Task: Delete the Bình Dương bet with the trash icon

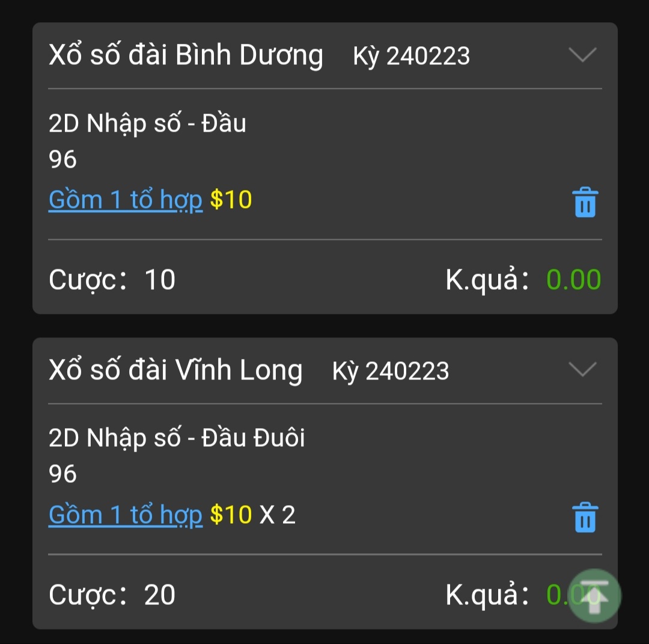Action: (585, 202)
